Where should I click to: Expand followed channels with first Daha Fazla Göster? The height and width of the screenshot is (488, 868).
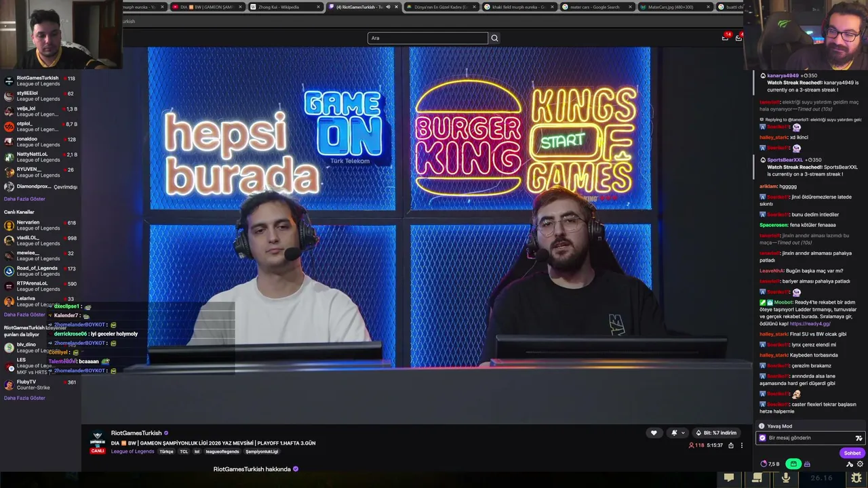[x=24, y=199]
